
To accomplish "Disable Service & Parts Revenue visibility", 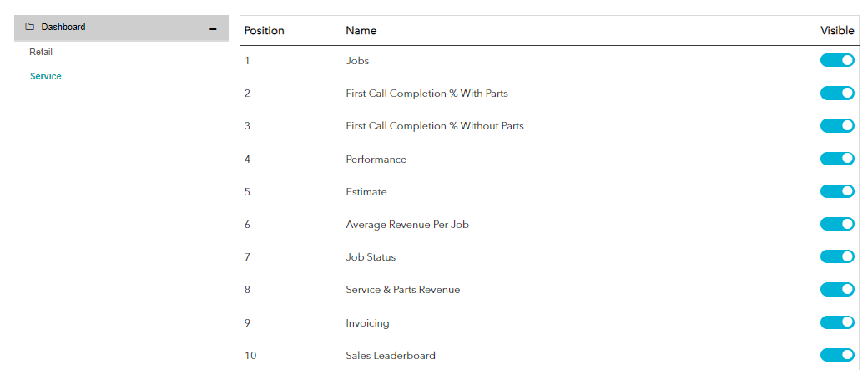I will point(837,289).
